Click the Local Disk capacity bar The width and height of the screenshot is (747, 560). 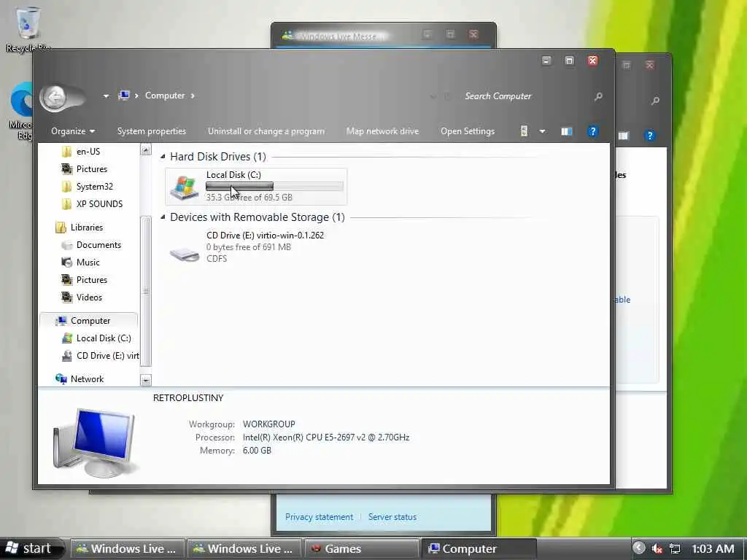click(x=274, y=186)
